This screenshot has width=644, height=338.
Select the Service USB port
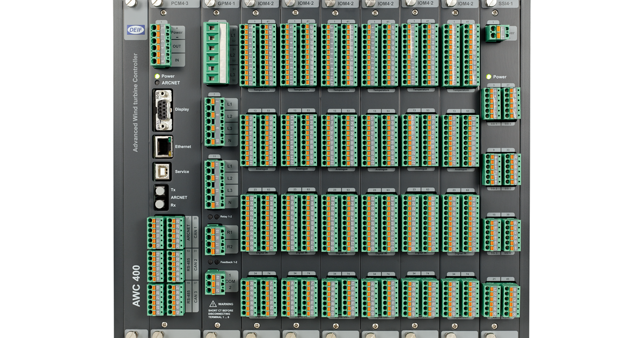pyautogui.click(x=162, y=172)
